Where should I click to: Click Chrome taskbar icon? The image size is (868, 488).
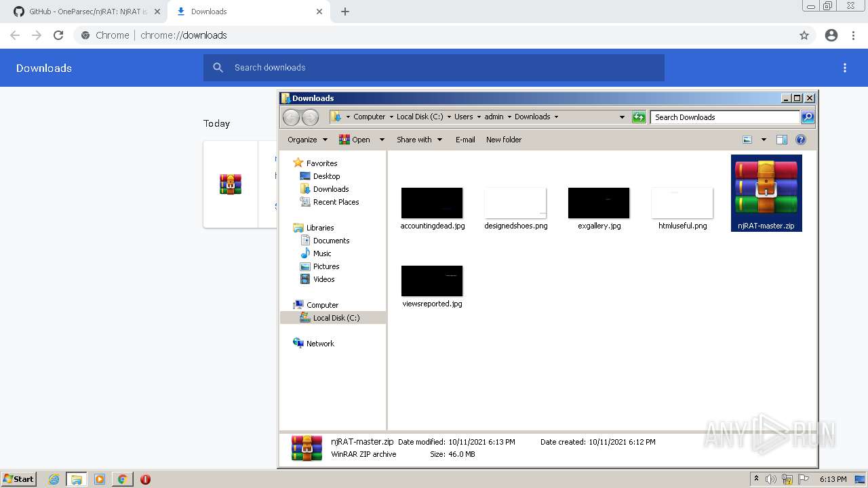point(122,479)
